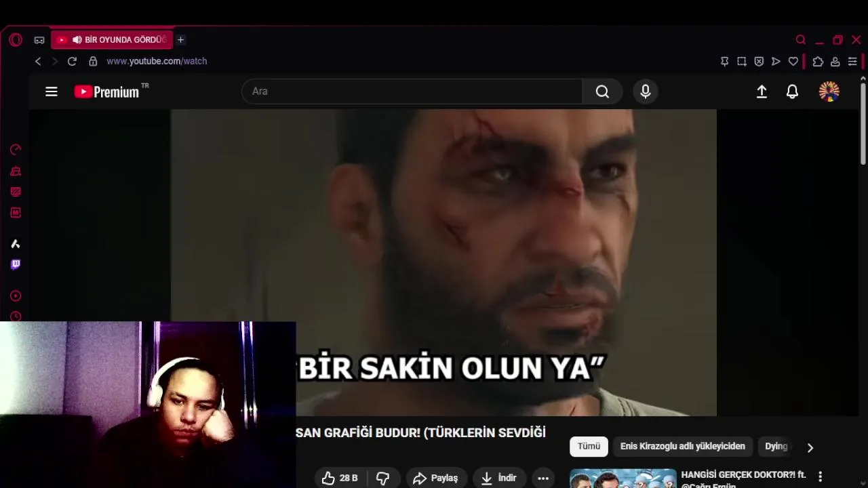
Task: Open the ad blocker shield icon
Action: [x=759, y=62]
